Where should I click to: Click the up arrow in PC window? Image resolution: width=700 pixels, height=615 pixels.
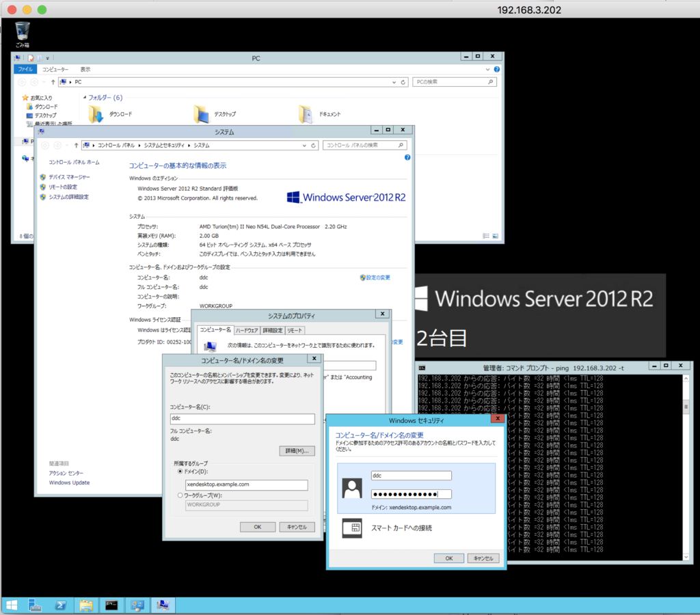(53, 82)
